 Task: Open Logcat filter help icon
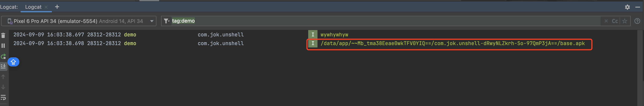(x=637, y=21)
